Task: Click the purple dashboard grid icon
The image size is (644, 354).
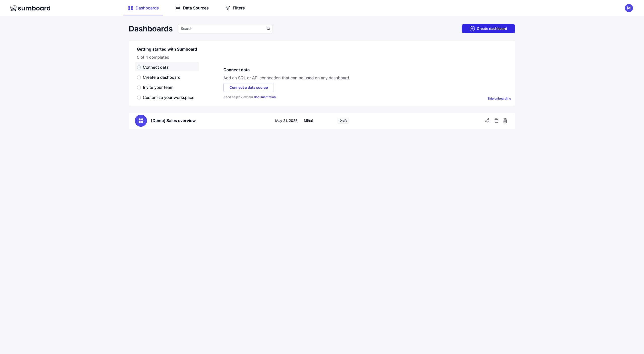Action: click(x=141, y=121)
